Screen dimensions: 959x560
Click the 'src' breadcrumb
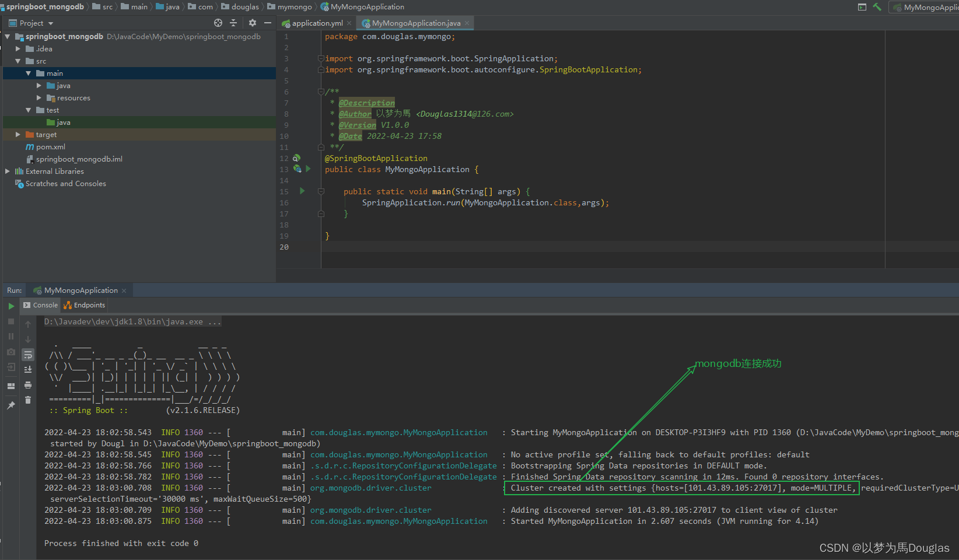pos(103,7)
